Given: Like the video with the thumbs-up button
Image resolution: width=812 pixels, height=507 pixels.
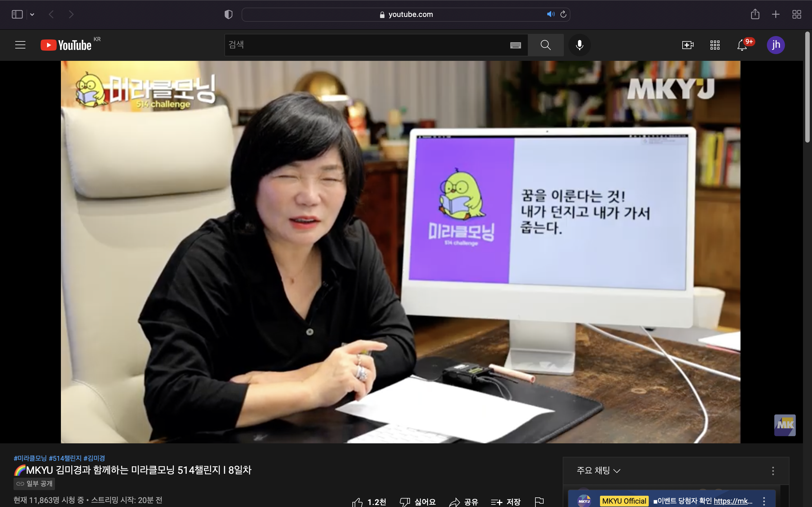Looking at the screenshot, I should point(358,502).
